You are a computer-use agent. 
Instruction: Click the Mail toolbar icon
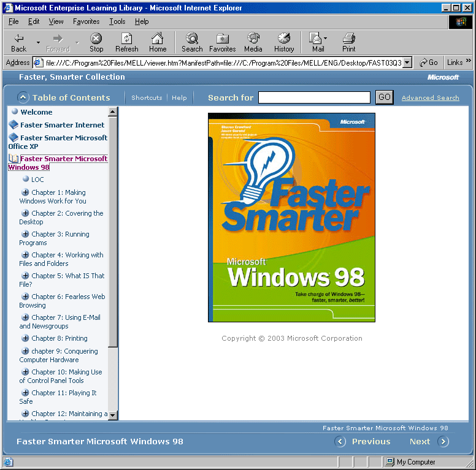tap(315, 38)
